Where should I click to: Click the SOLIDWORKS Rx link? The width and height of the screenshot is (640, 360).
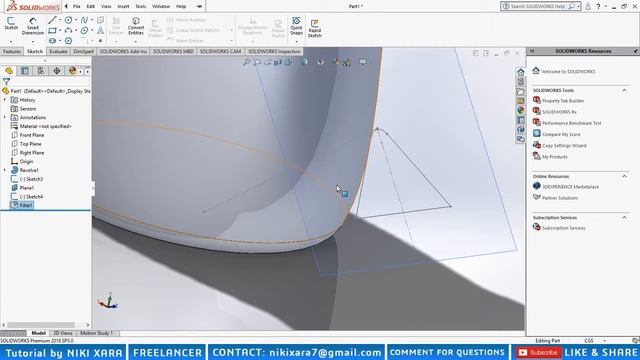tap(559, 112)
